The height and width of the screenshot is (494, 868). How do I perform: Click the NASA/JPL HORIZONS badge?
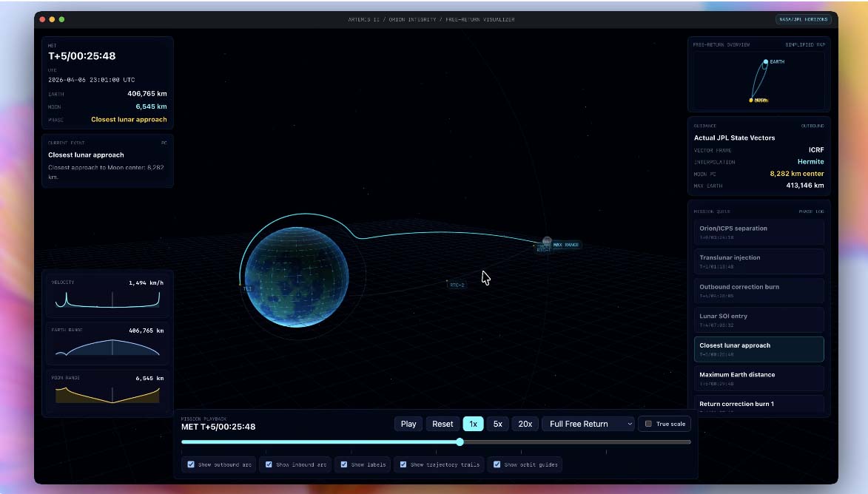(x=803, y=19)
